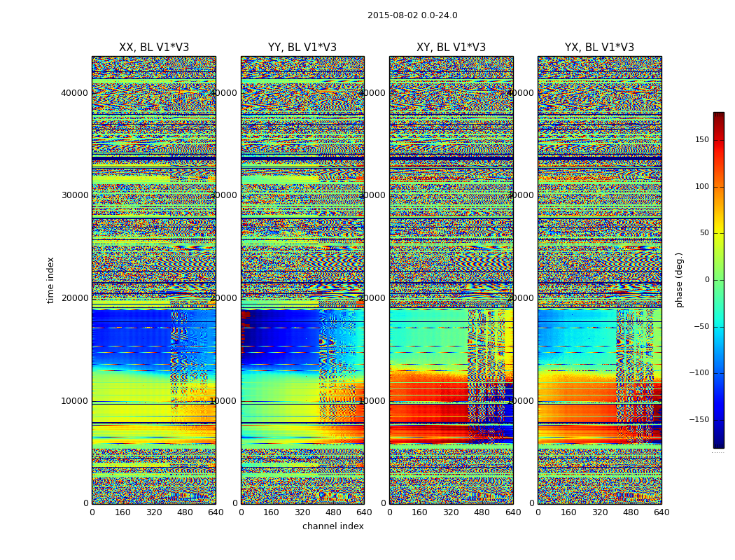Click colorbar tick label "100"
735x560 pixels.
[702, 186]
